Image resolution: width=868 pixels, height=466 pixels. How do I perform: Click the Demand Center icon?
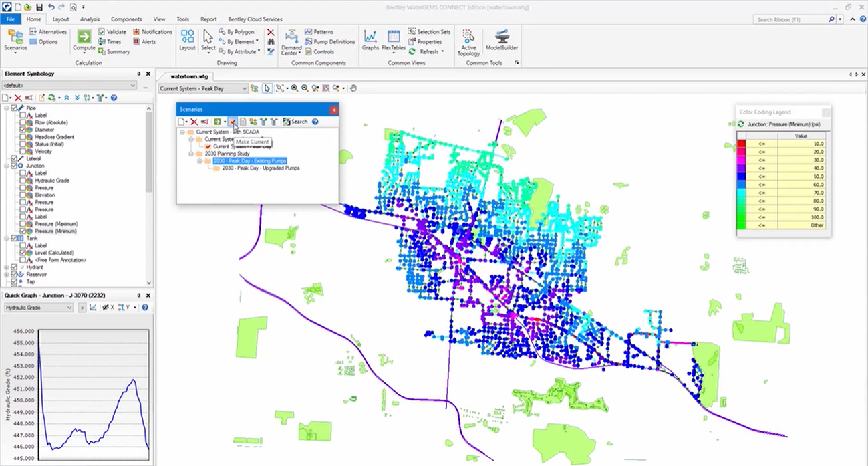point(291,39)
